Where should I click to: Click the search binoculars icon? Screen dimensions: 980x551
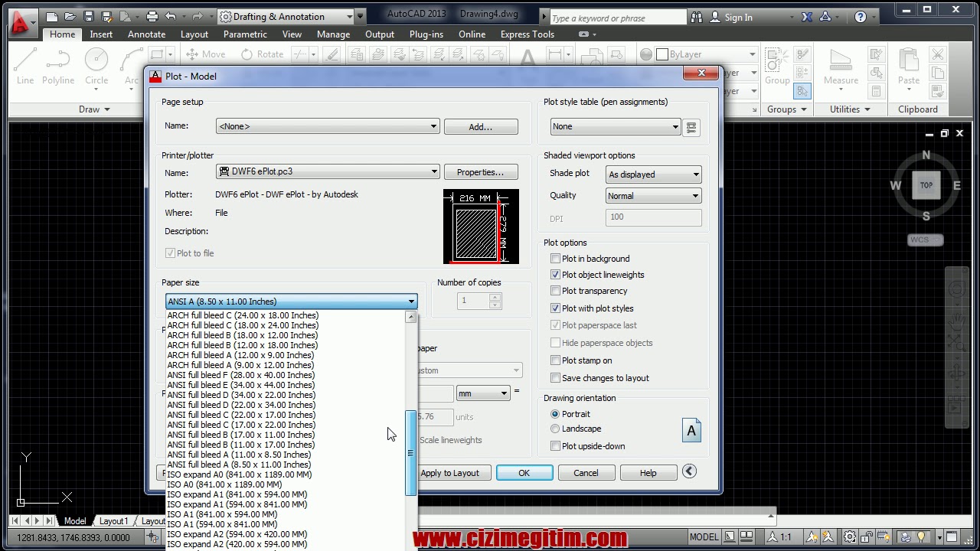(696, 17)
